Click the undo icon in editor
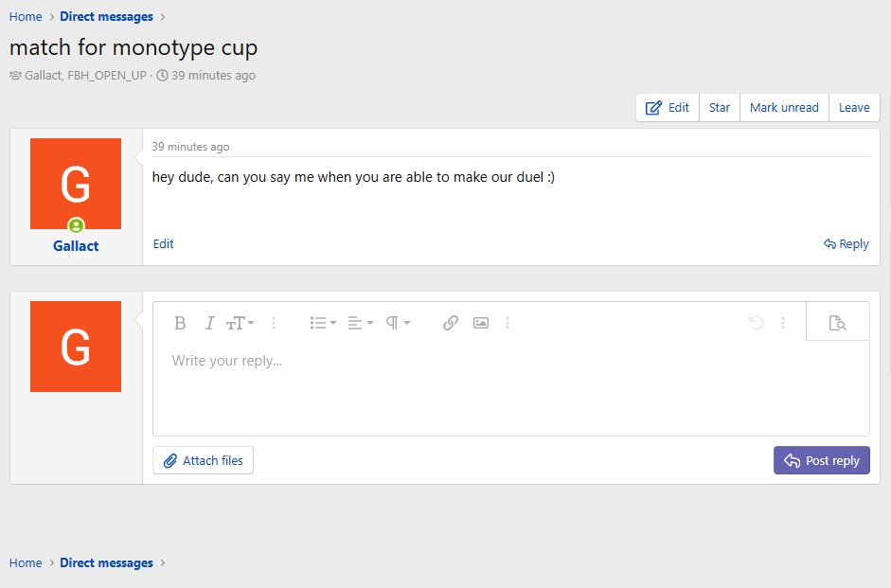Image resolution: width=891 pixels, height=588 pixels. [x=756, y=323]
